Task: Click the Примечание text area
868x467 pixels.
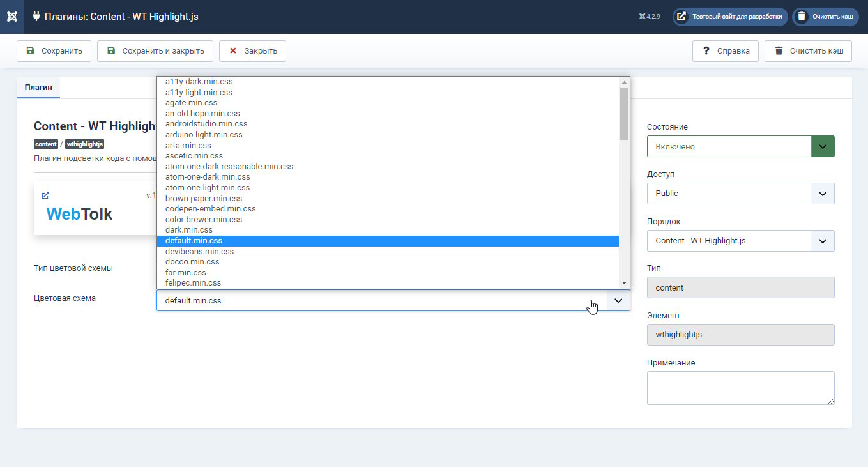Action: point(740,388)
